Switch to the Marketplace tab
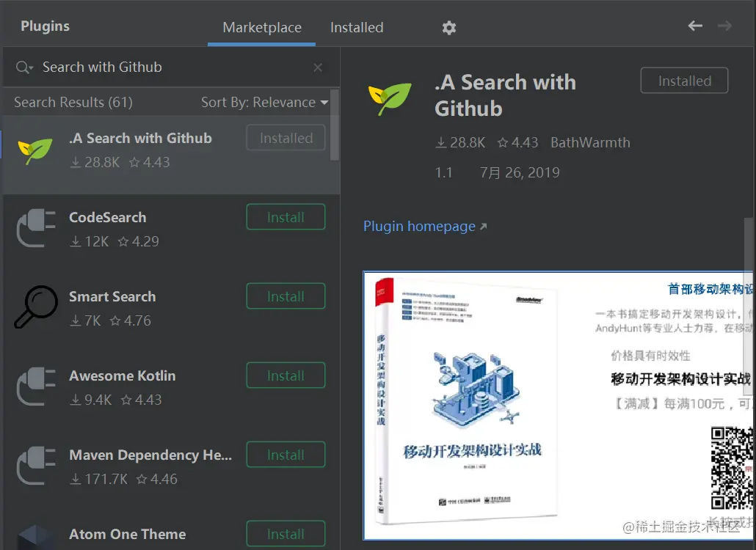This screenshot has width=756, height=550. click(262, 27)
